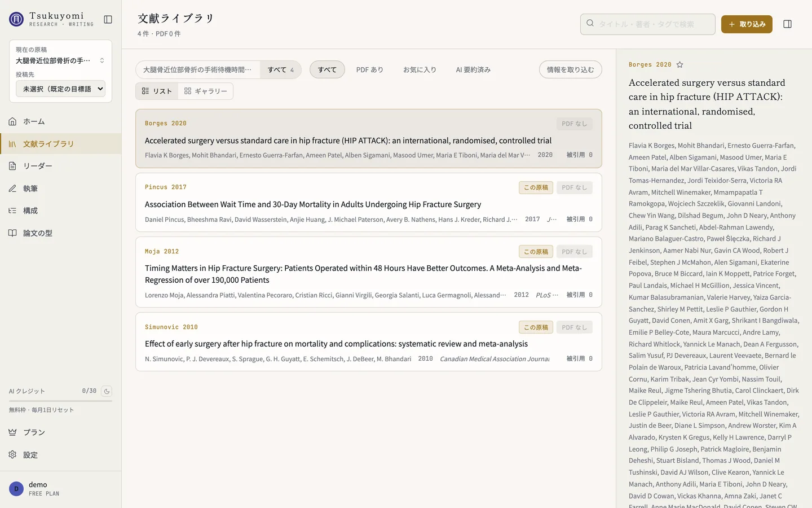Collapse the left sidebar with the panel icon
The image size is (812, 508).
108,19
